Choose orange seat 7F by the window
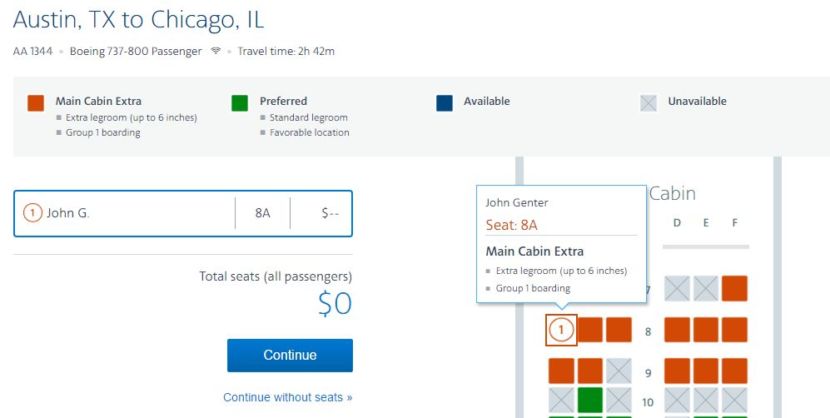 (734, 289)
